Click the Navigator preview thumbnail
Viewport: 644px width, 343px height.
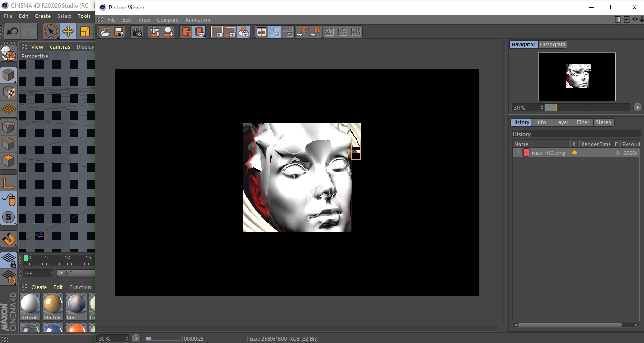click(x=577, y=77)
